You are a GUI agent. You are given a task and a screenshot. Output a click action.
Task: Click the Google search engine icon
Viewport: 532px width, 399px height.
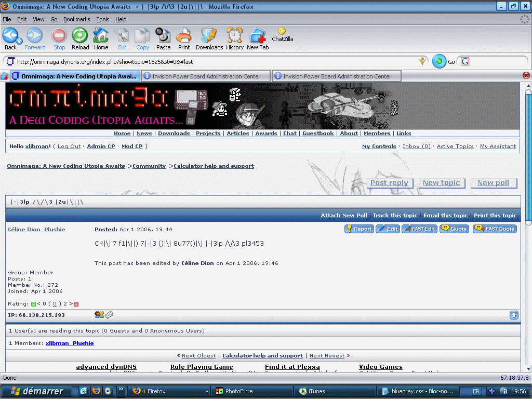click(x=465, y=61)
